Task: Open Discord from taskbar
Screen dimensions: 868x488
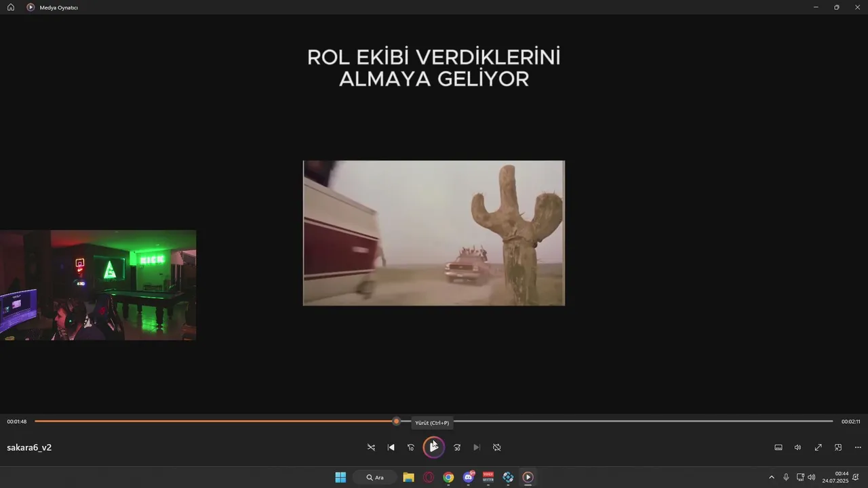Action: pyautogui.click(x=468, y=477)
